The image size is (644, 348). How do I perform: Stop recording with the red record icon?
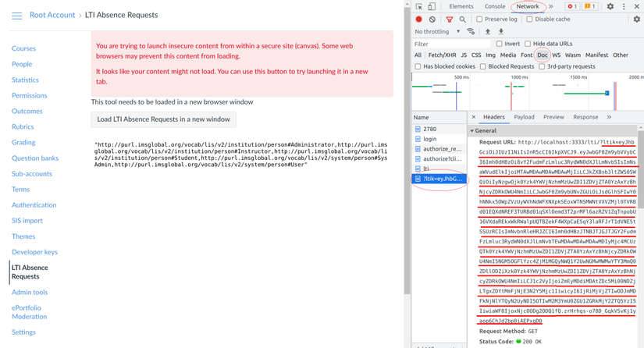(x=418, y=19)
